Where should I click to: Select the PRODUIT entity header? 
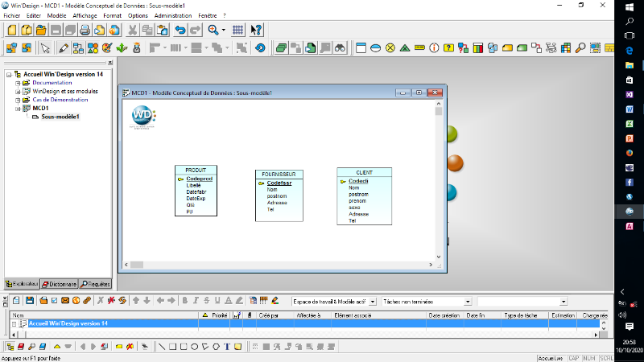(x=196, y=170)
